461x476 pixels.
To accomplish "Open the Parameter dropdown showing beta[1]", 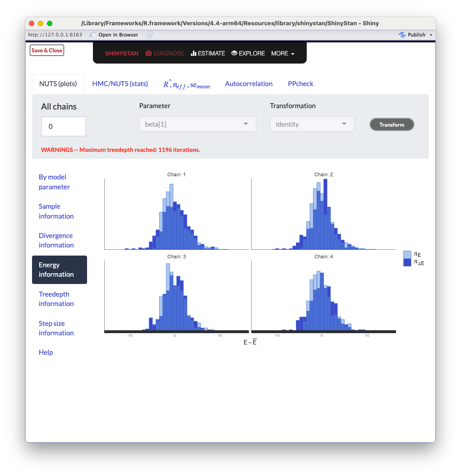I will coord(198,124).
